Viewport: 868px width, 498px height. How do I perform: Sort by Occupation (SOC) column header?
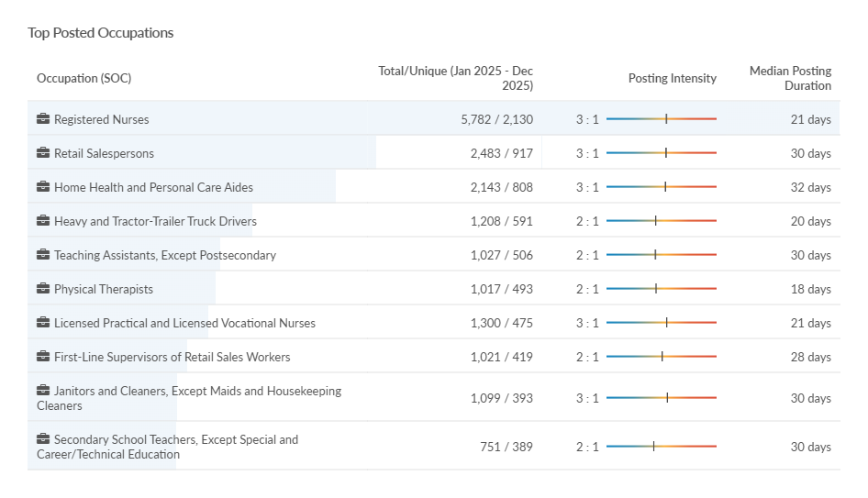pyautogui.click(x=83, y=78)
